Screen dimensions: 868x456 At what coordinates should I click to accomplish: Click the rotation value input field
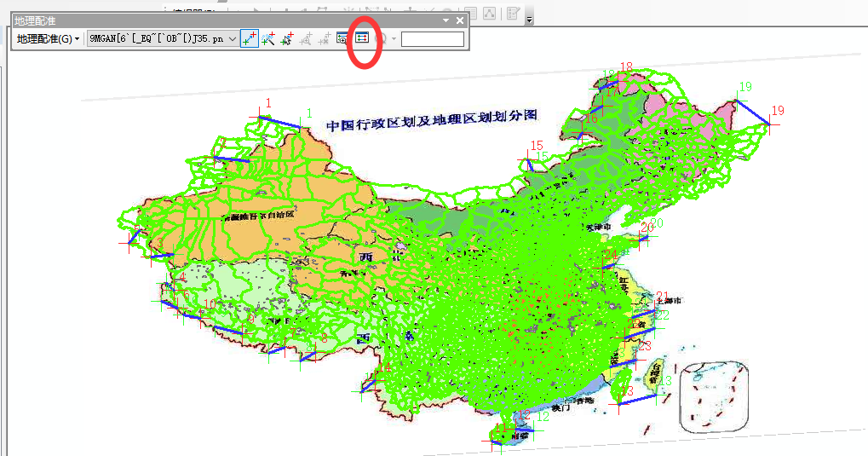[433, 39]
